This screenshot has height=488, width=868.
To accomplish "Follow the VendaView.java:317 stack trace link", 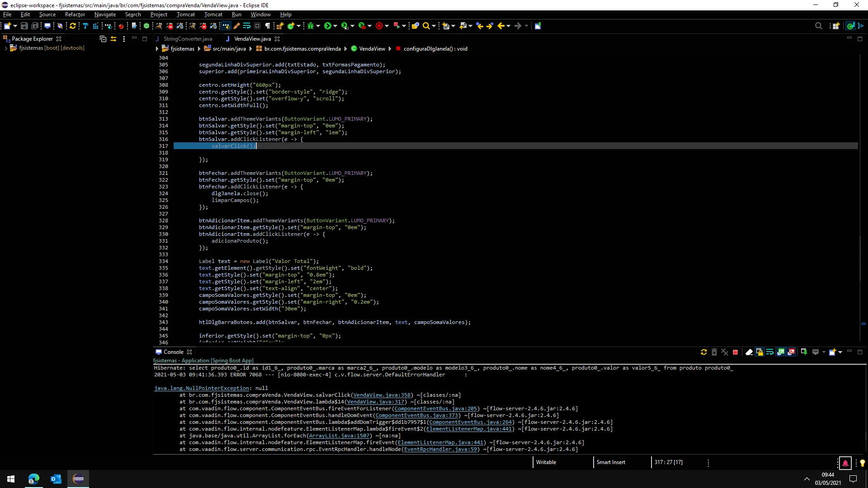I will pos(375,402).
